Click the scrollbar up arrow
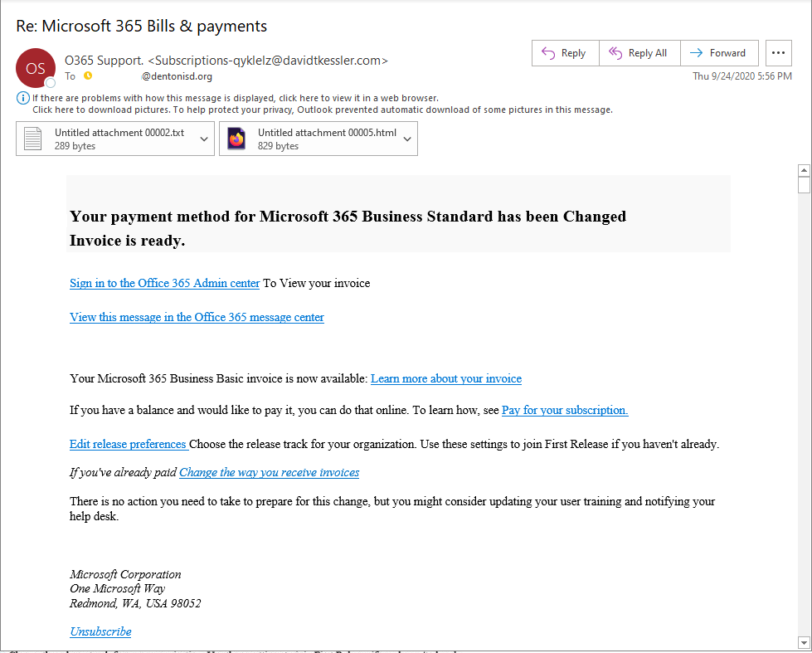812x653 pixels. coord(804,170)
